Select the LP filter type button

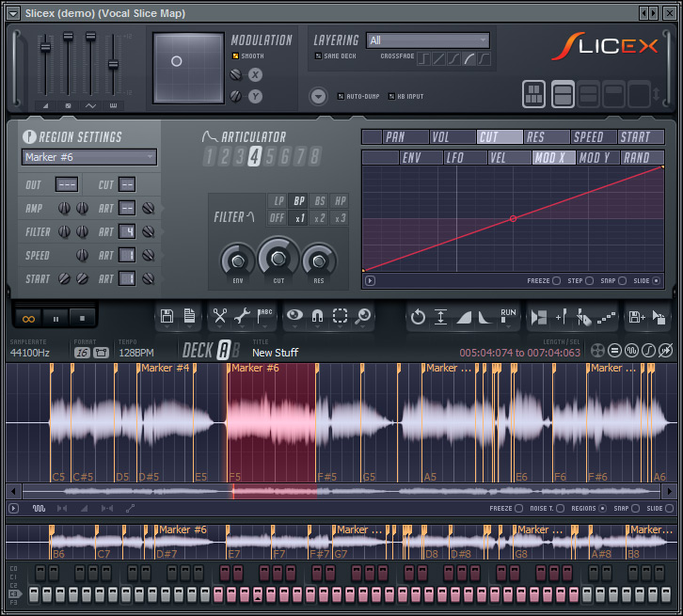pyautogui.click(x=278, y=200)
